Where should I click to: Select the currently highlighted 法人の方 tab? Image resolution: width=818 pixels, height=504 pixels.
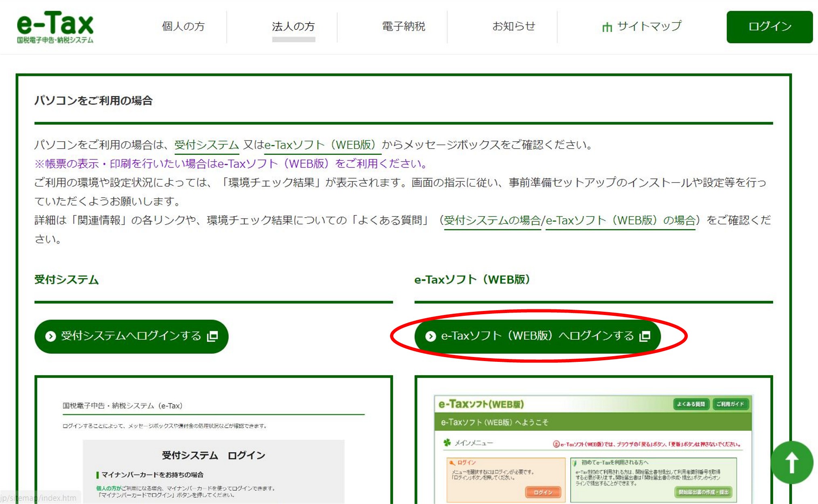pos(294,26)
